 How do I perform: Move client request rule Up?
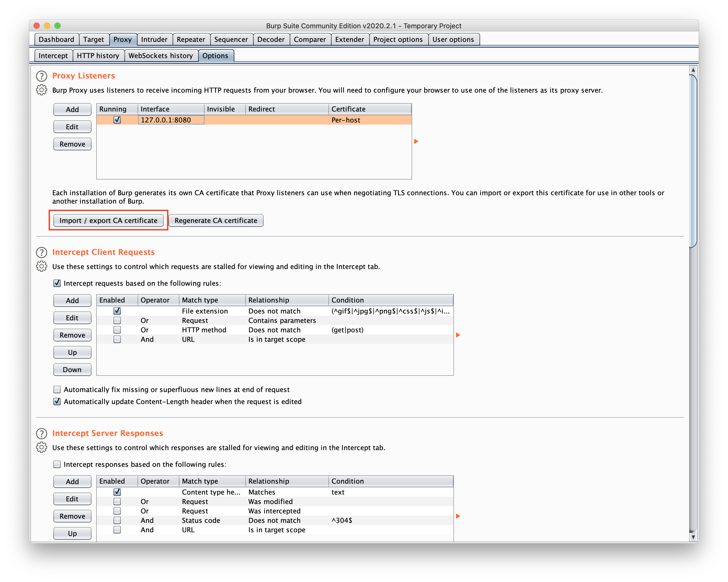coord(72,352)
